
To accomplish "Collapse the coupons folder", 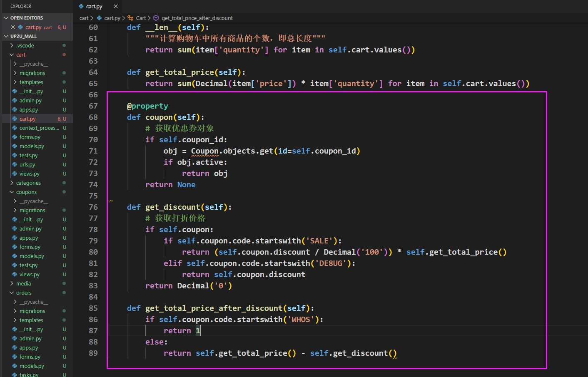I will pos(12,192).
